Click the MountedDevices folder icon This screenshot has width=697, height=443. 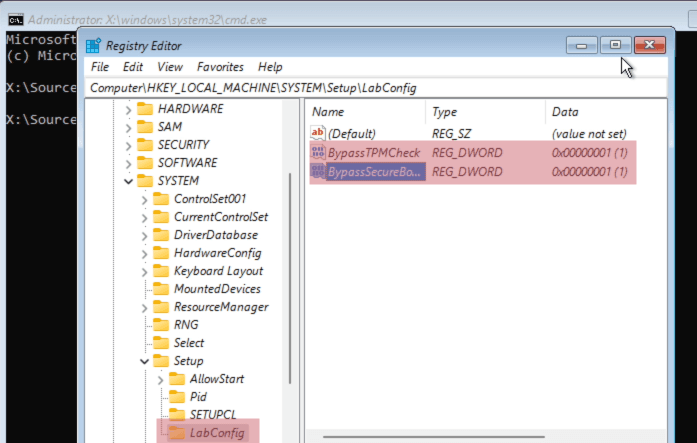(x=161, y=289)
